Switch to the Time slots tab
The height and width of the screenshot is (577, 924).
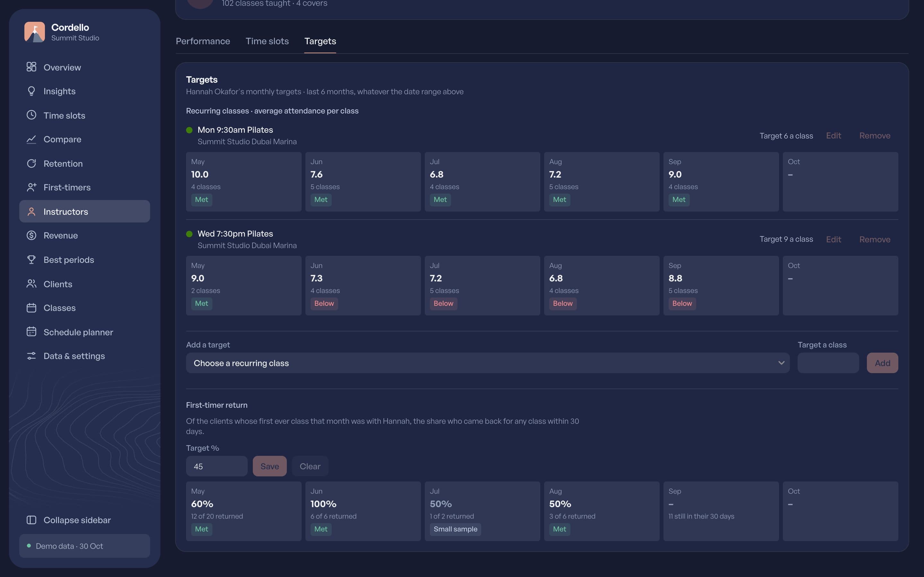coord(267,41)
